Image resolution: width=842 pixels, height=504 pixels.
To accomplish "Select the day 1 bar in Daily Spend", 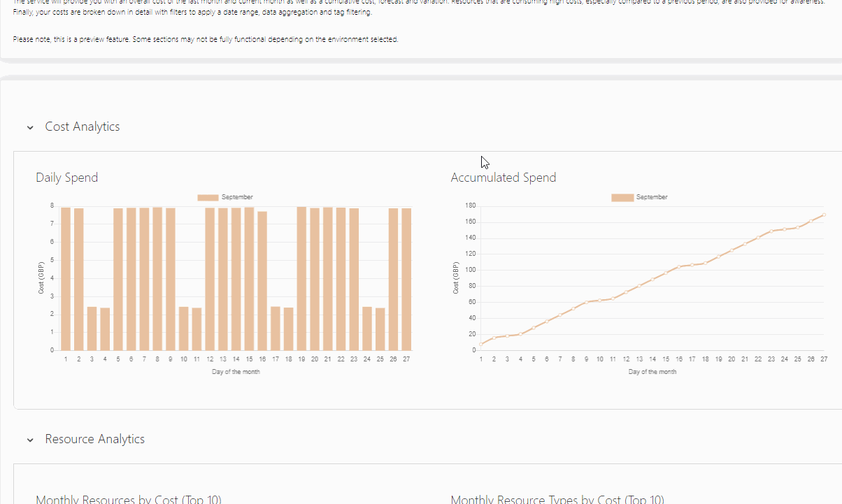I will 66,279.
